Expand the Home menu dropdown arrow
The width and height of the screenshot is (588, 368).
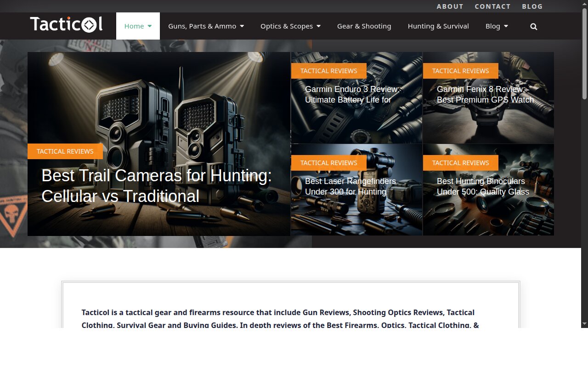coord(150,26)
